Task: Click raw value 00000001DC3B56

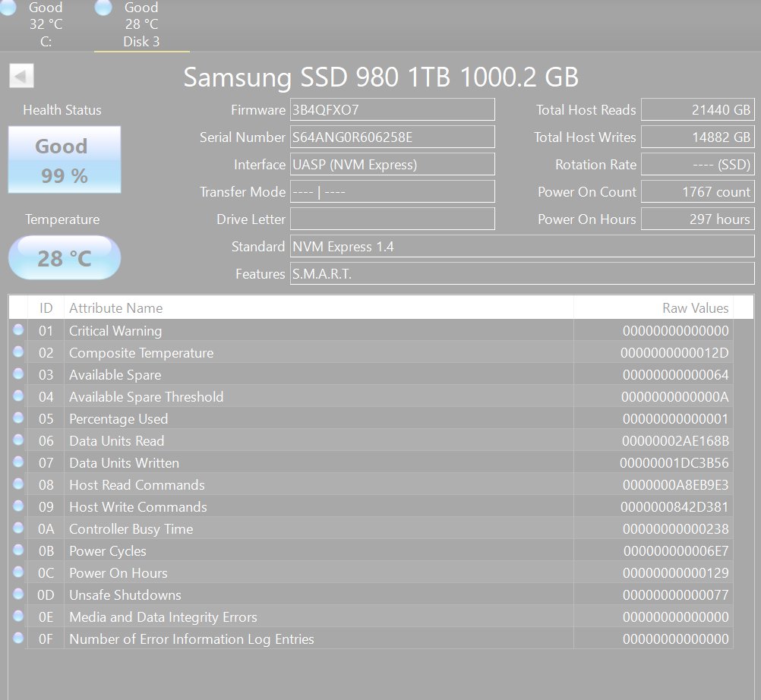Action: (674, 463)
